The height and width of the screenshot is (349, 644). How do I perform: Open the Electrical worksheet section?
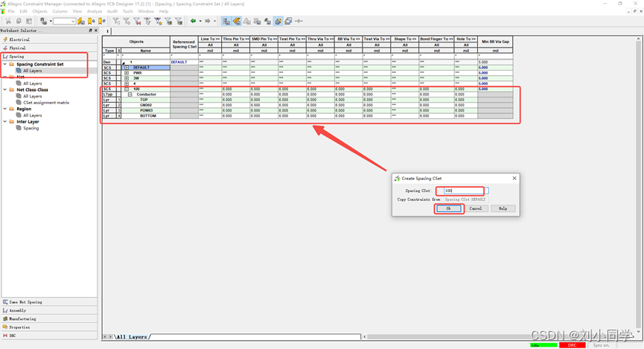click(20, 39)
